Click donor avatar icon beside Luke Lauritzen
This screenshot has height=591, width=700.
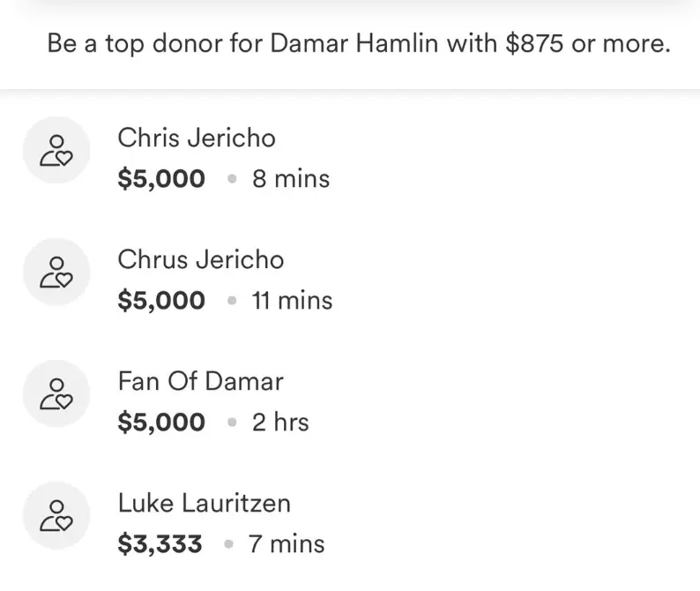coord(56,515)
